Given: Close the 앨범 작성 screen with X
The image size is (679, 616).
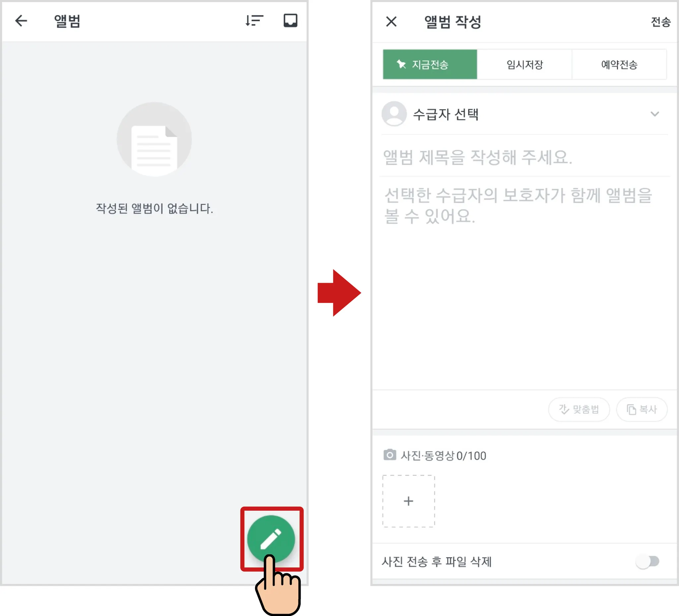Looking at the screenshot, I should coord(391,22).
